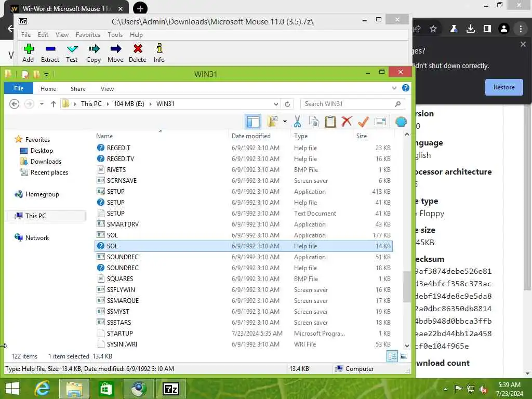Open the Favorites menu in 7-Zip
Image resolution: width=532 pixels, height=399 pixels.
tap(88, 35)
